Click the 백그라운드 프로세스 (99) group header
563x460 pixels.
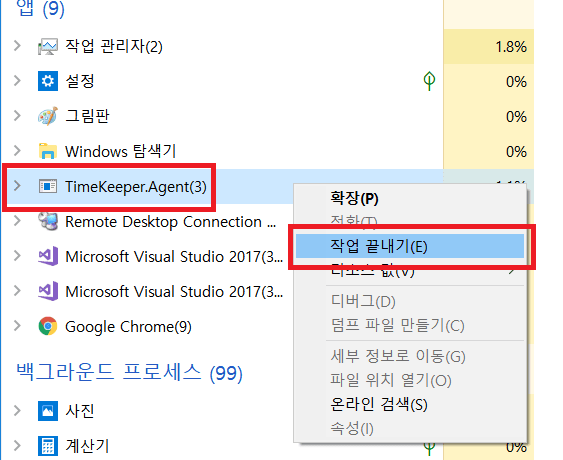130,372
